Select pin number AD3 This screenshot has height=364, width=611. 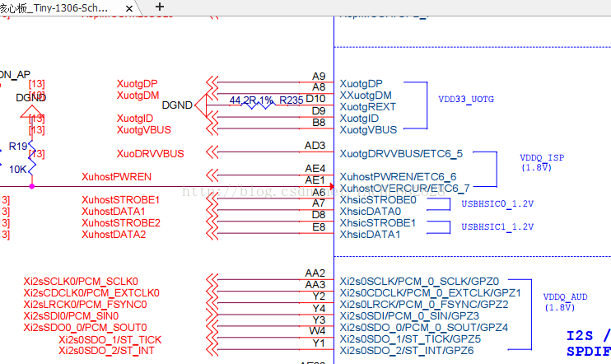[x=315, y=146]
